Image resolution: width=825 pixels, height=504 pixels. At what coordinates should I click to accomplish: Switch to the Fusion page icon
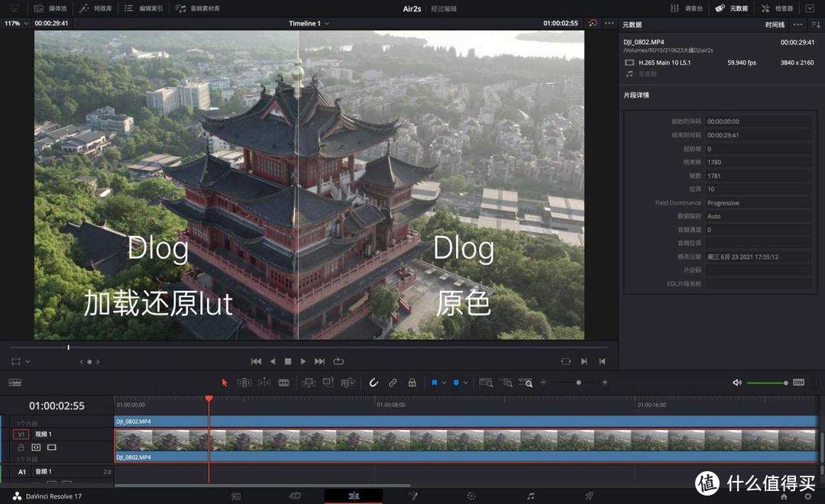pyautogui.click(x=413, y=496)
